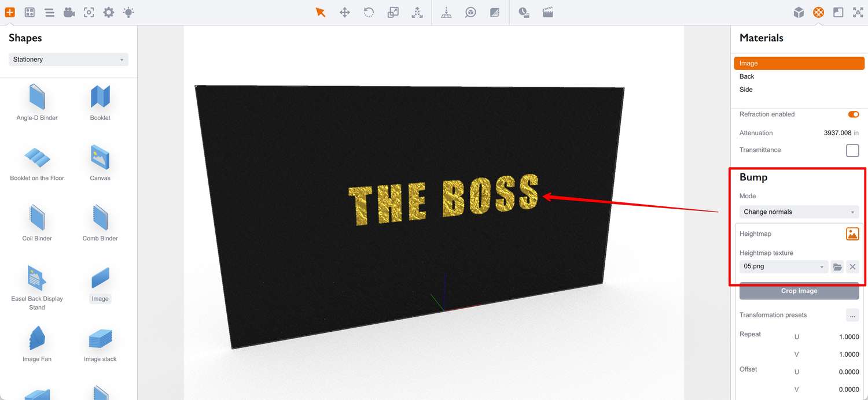Add the Image stack shape
This screenshot has width=868, height=400.
[100, 345]
